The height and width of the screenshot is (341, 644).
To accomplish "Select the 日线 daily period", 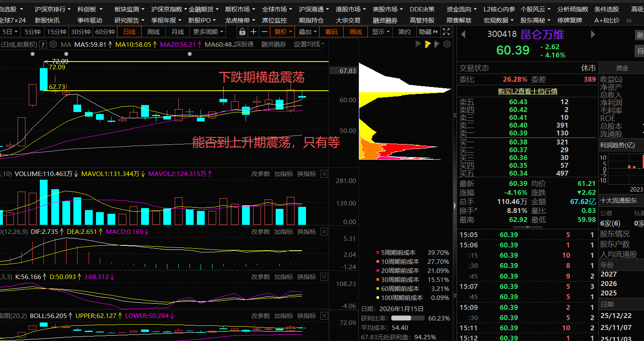I will (x=129, y=32).
